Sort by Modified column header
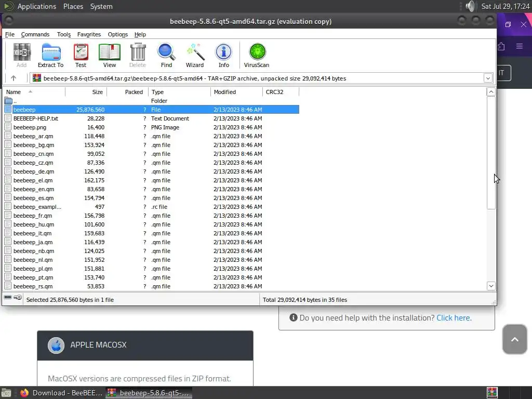532x399 pixels. point(236,92)
